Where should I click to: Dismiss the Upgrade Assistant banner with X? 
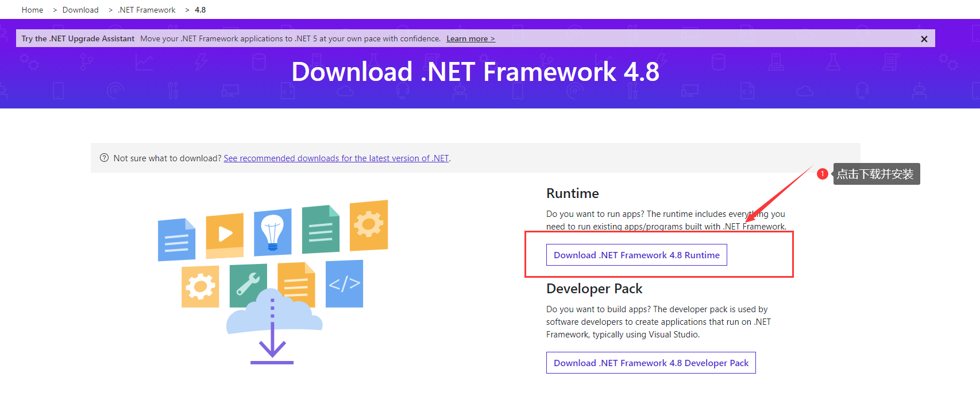pyautogui.click(x=924, y=39)
